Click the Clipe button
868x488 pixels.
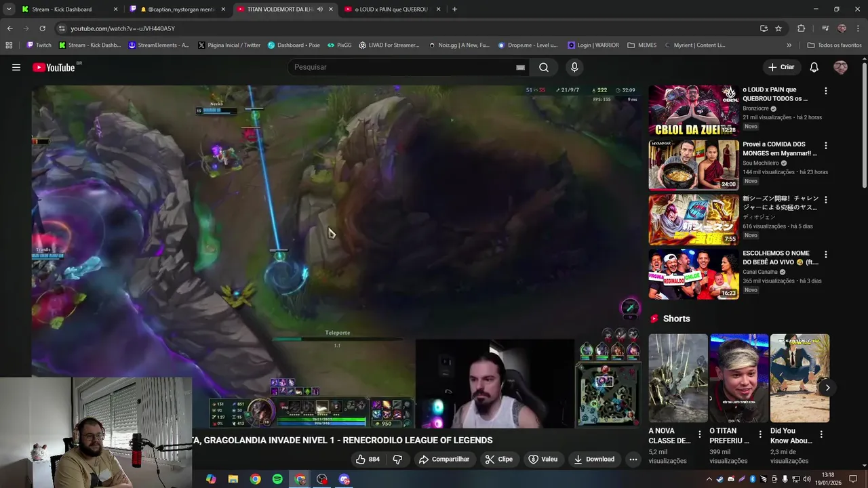[x=498, y=459]
